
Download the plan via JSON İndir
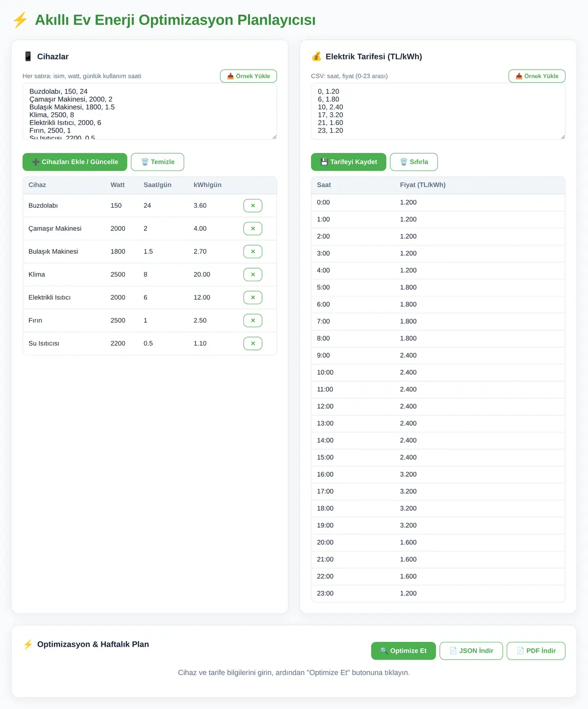471,651
